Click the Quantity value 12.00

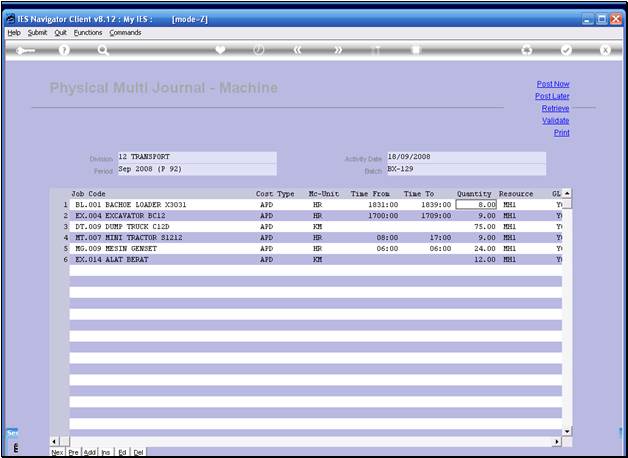(484, 259)
